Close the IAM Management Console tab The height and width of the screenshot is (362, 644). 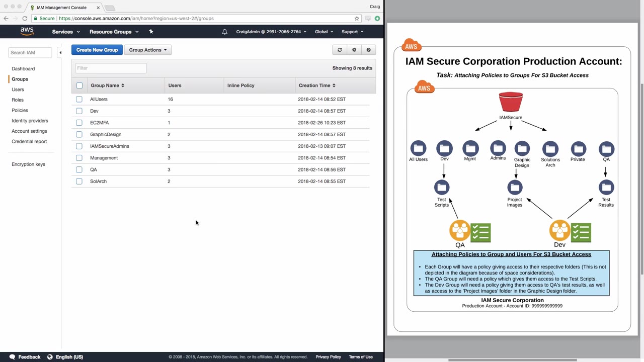pos(98,8)
